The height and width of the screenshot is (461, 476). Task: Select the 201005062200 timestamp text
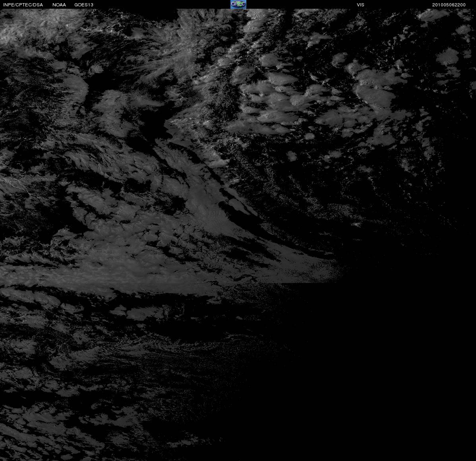pyautogui.click(x=449, y=5)
